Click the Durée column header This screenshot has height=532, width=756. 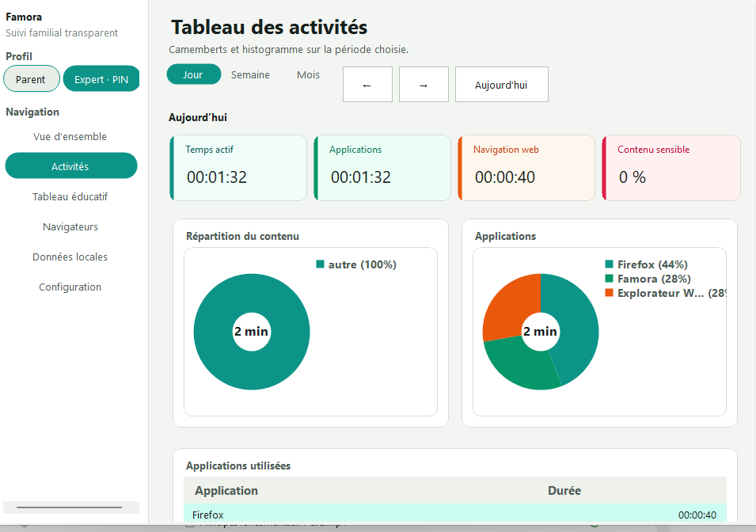tap(564, 491)
